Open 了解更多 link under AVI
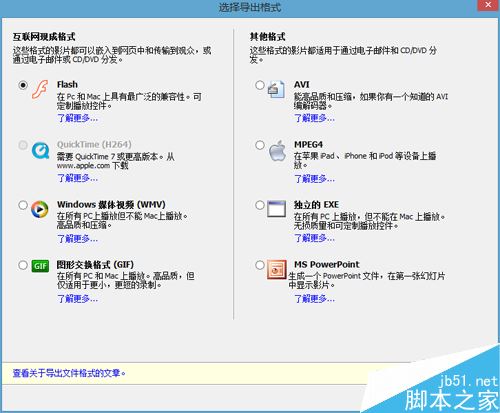 click(x=314, y=118)
